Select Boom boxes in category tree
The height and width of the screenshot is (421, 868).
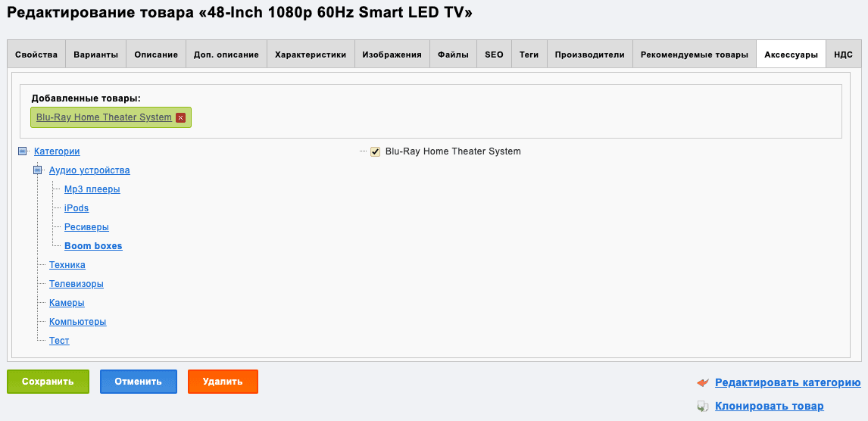(93, 246)
